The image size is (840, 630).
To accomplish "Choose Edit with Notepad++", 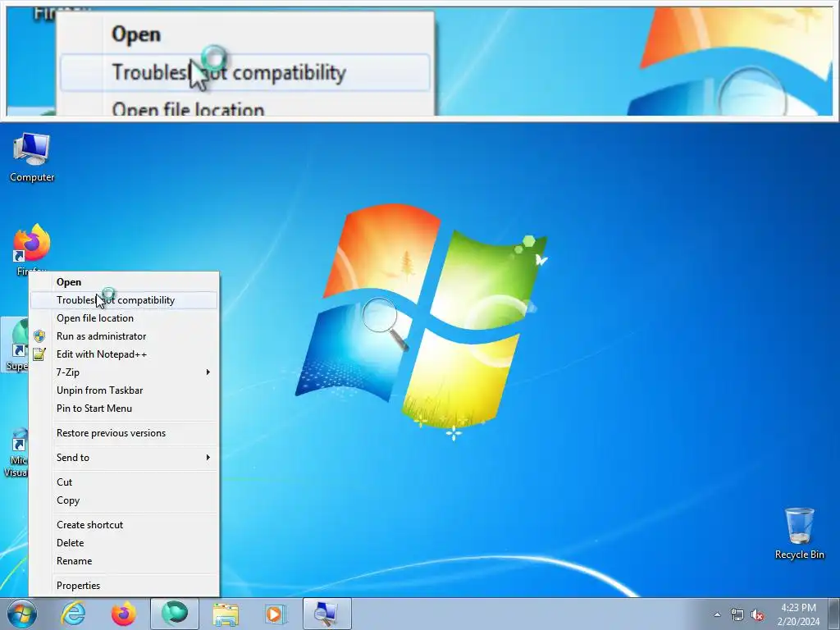I will 124,354.
